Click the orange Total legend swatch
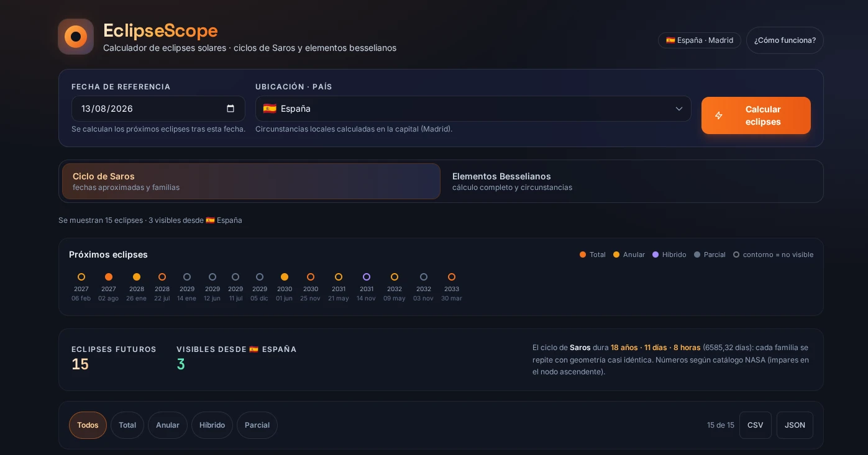The width and height of the screenshot is (868, 455). 583,255
